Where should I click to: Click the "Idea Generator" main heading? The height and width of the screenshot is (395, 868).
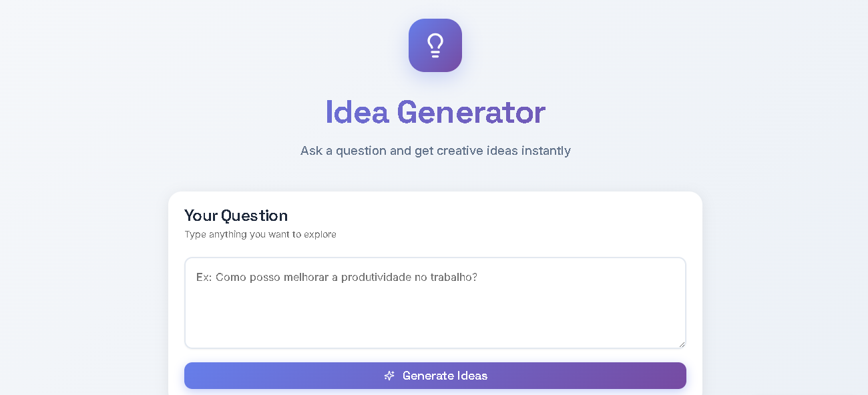pos(435,112)
